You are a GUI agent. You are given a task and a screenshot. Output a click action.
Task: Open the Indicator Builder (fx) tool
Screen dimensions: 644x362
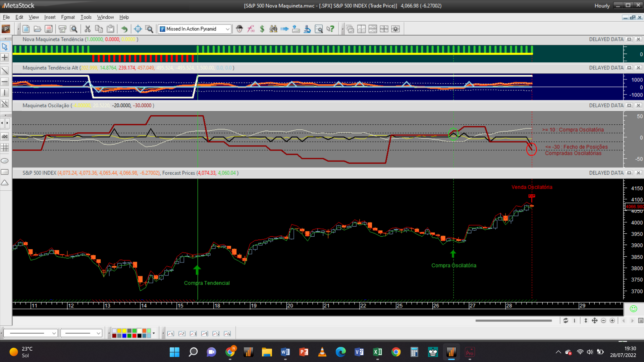tap(251, 29)
